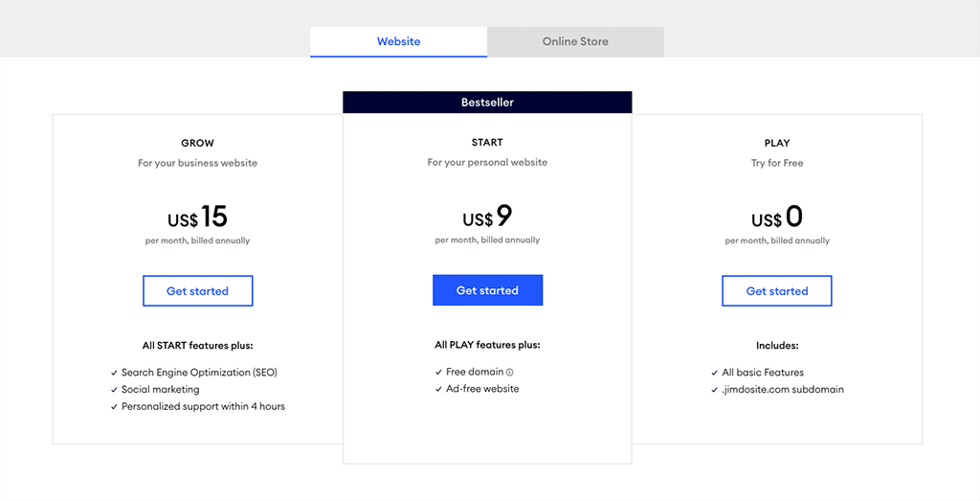Click checkmark beside Free domain
This screenshot has height=501, width=980.
438,372
